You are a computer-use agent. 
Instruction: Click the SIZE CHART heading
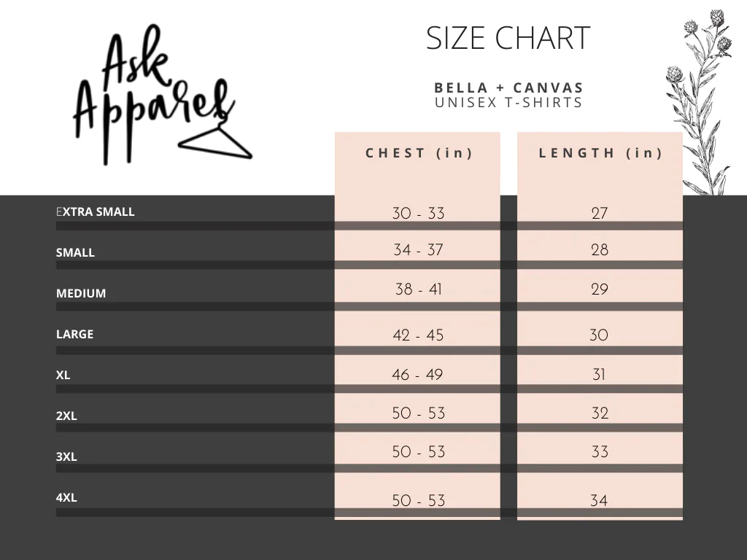508,38
